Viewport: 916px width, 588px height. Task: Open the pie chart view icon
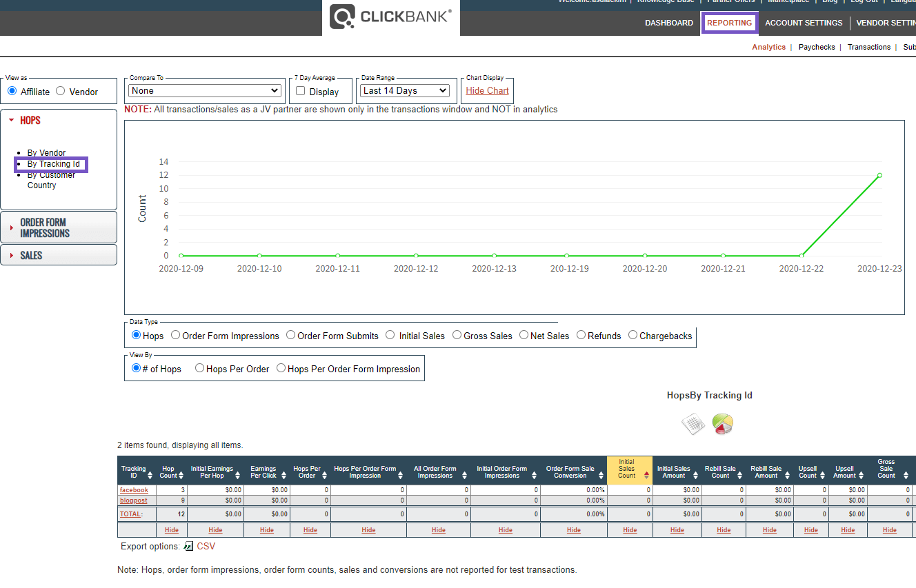(x=722, y=424)
